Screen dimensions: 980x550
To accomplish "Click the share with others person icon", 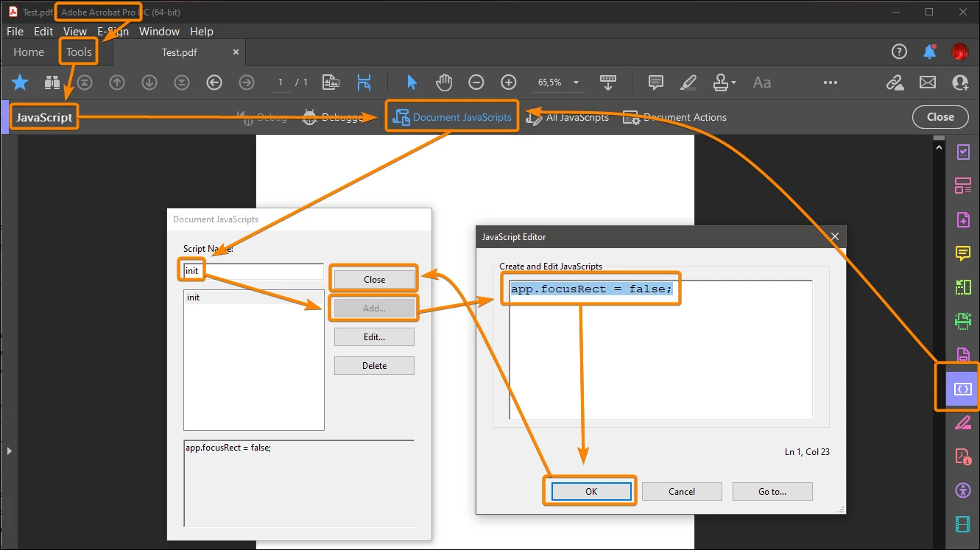I will [x=960, y=82].
